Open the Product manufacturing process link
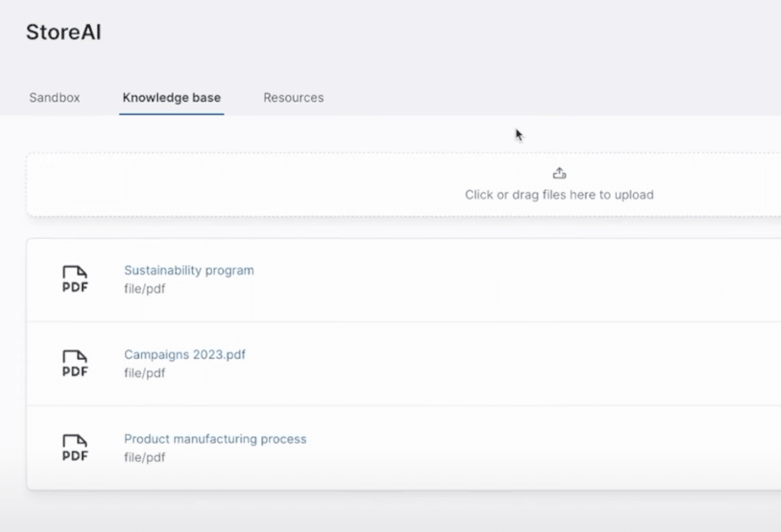This screenshot has height=532, width=781. click(215, 439)
